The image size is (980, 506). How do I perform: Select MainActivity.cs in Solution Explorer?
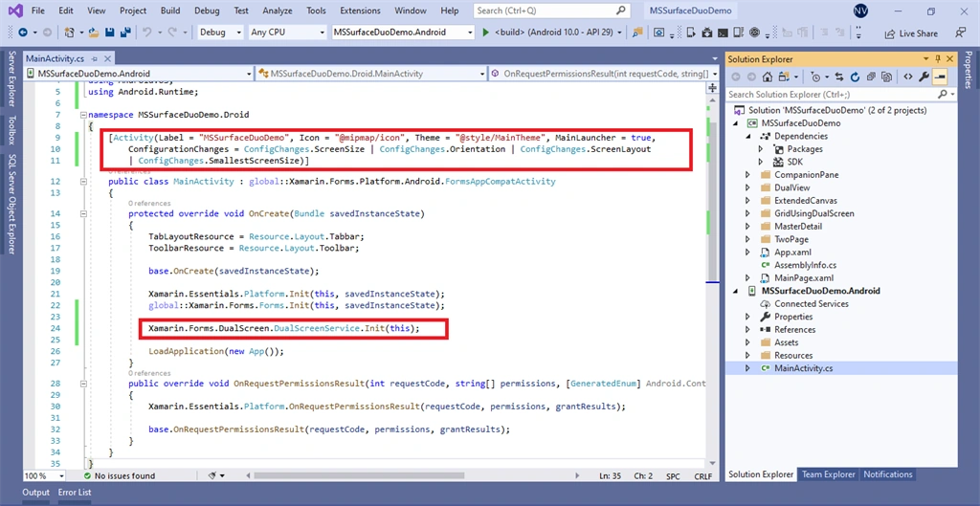coord(803,368)
